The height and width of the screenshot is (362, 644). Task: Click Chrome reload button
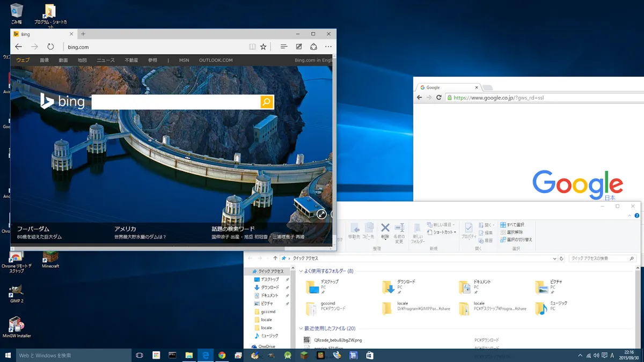439,98
